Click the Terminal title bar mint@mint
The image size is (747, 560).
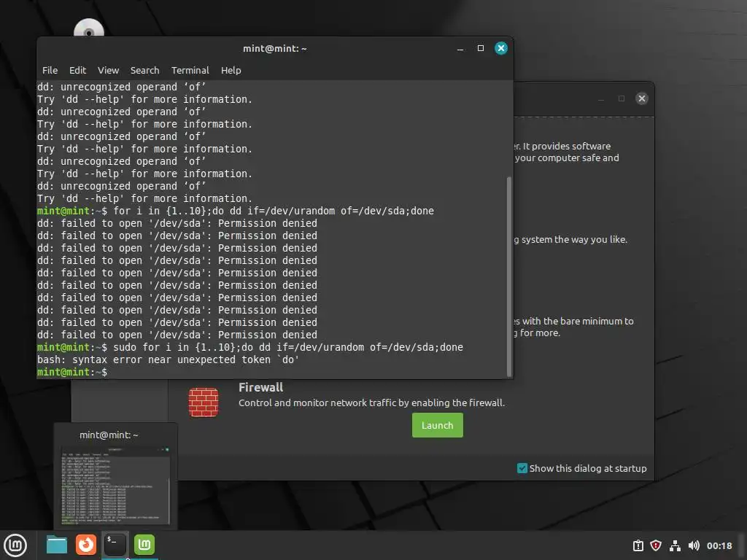(x=275, y=49)
